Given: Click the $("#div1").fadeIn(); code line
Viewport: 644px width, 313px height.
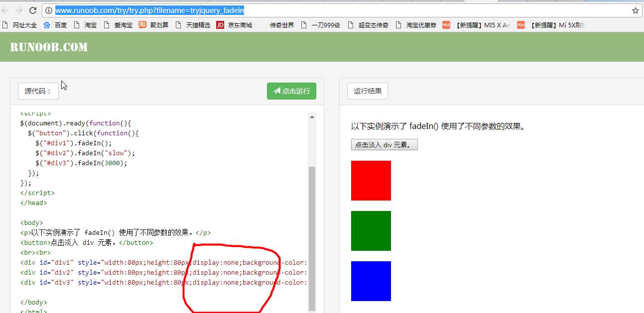Looking at the screenshot, I should point(74,143).
